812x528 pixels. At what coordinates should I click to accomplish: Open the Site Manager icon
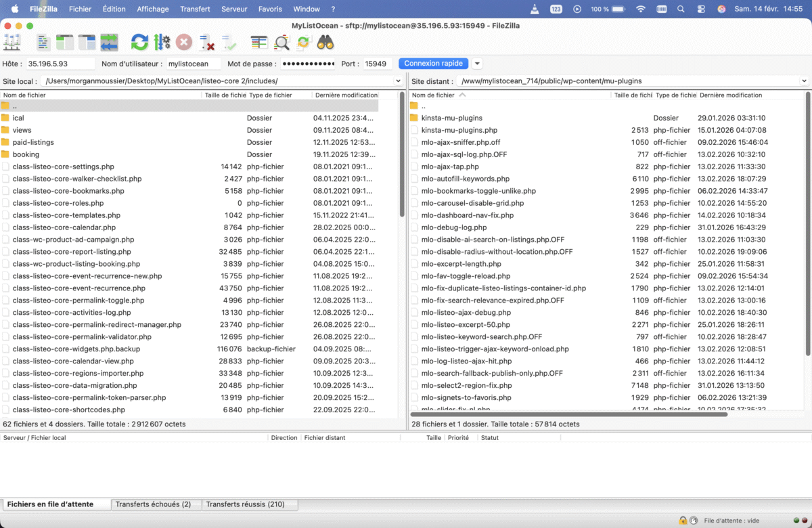[x=12, y=43]
